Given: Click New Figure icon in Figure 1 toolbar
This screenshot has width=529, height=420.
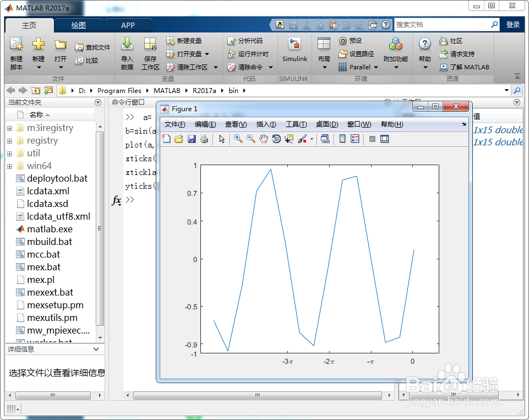Looking at the screenshot, I should pos(166,139).
